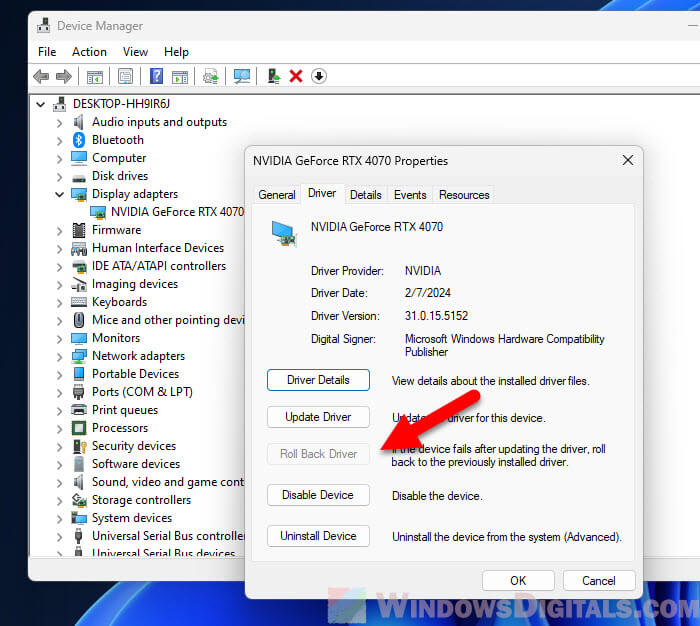Click the Firmware chip icon
This screenshot has width=700, height=626.
(79, 230)
